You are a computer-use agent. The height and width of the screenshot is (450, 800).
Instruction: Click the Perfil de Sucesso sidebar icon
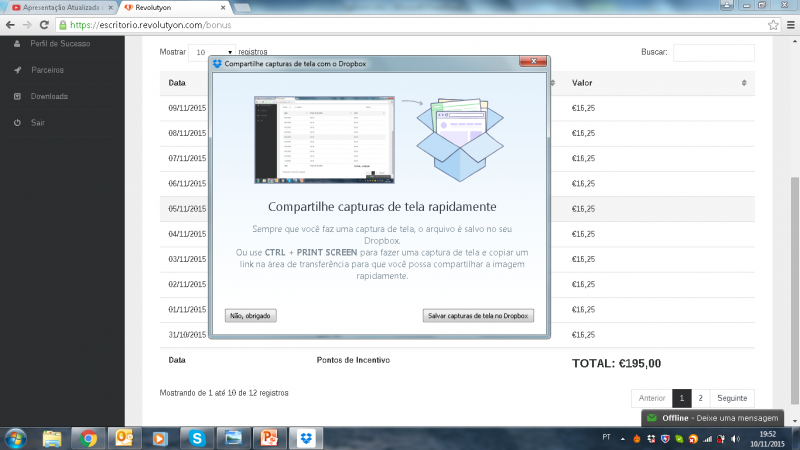(17, 43)
